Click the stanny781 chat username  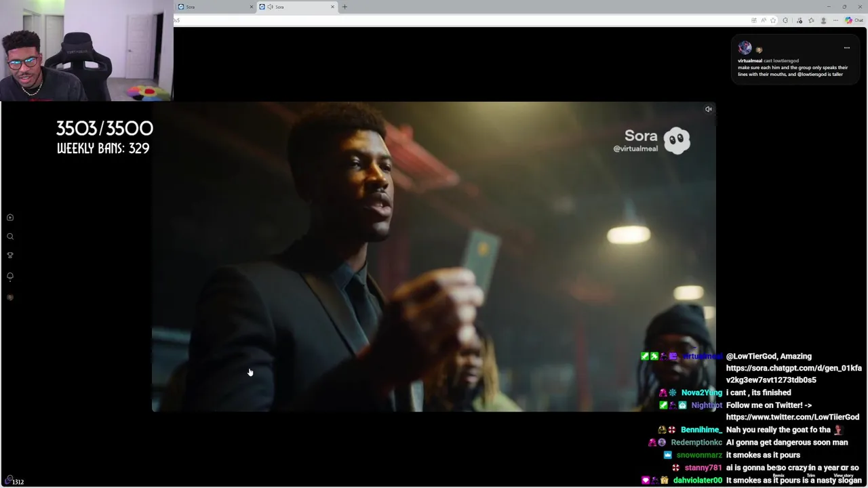[x=703, y=468]
